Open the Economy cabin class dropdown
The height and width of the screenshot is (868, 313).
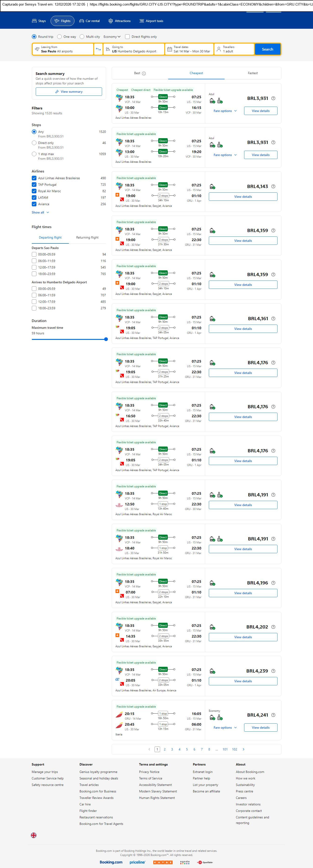click(112, 37)
